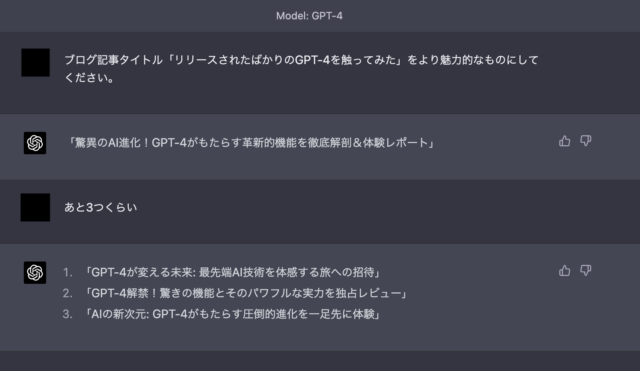Like the three-title list response

pyautogui.click(x=564, y=271)
